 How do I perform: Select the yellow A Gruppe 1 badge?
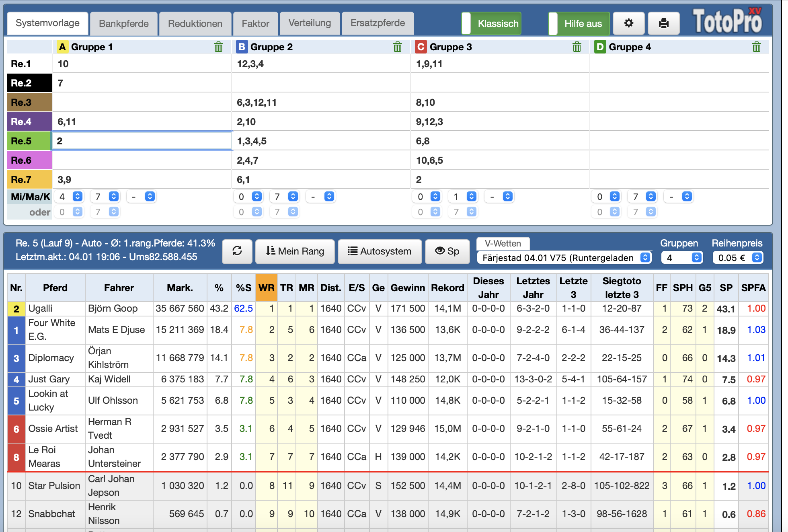point(62,47)
